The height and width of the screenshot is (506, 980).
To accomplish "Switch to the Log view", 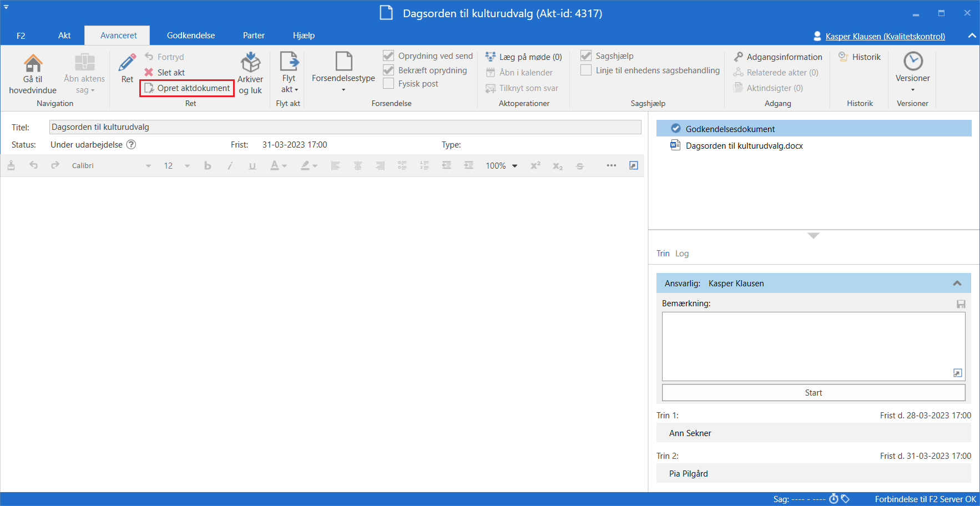I will (682, 254).
